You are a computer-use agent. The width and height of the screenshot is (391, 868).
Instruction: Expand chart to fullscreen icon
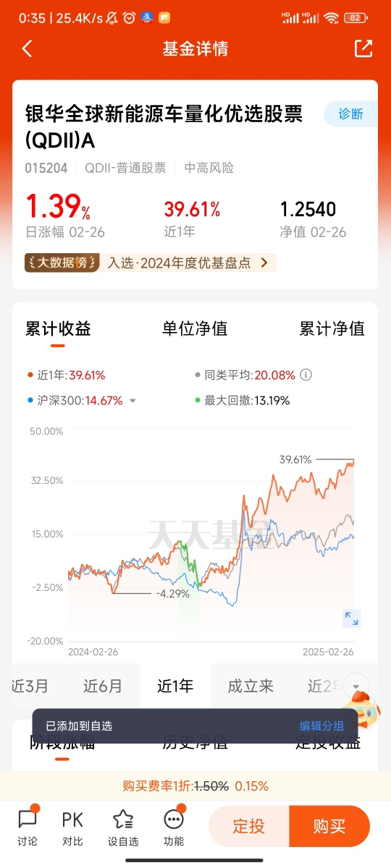click(352, 618)
